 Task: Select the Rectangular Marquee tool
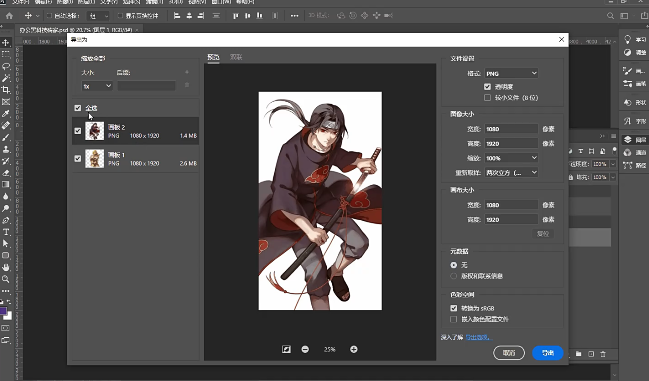(6, 54)
